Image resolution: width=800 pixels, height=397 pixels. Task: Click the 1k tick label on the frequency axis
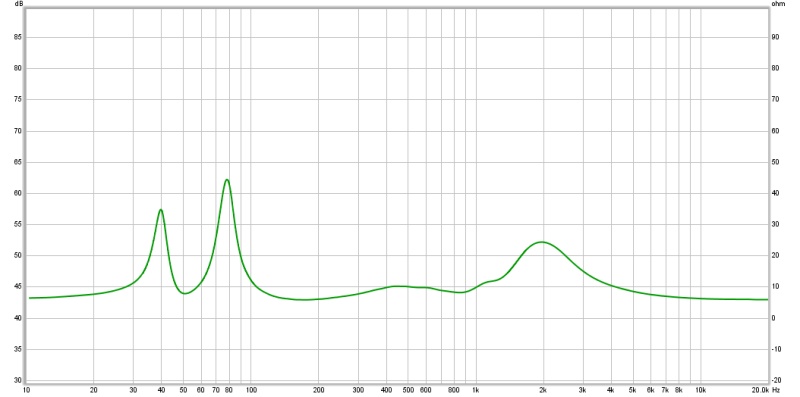click(x=476, y=390)
